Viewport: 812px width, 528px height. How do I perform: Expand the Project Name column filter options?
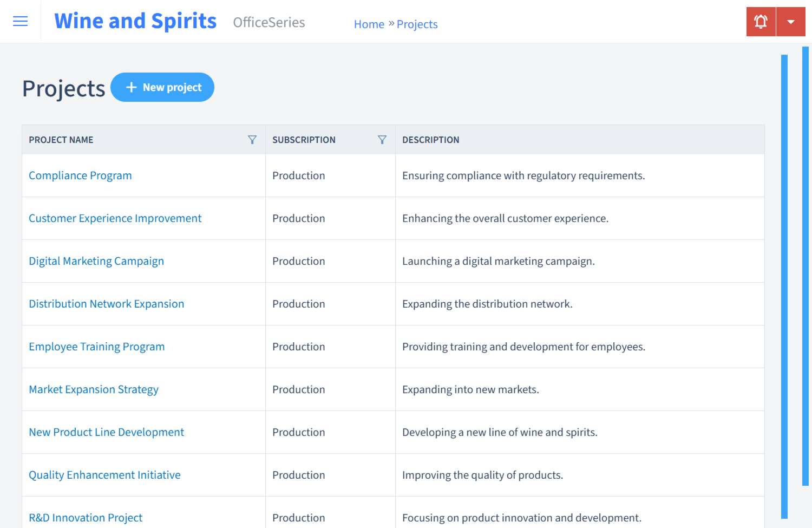tap(252, 139)
